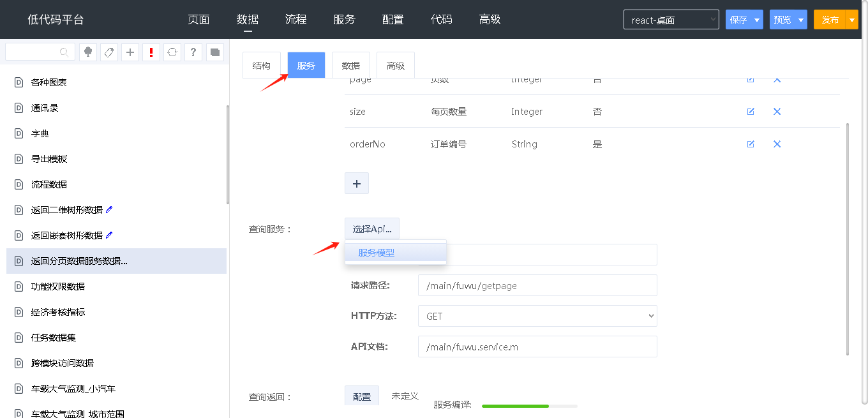
Task: Click the plus icon in sidebar toolbar
Action: (x=130, y=52)
